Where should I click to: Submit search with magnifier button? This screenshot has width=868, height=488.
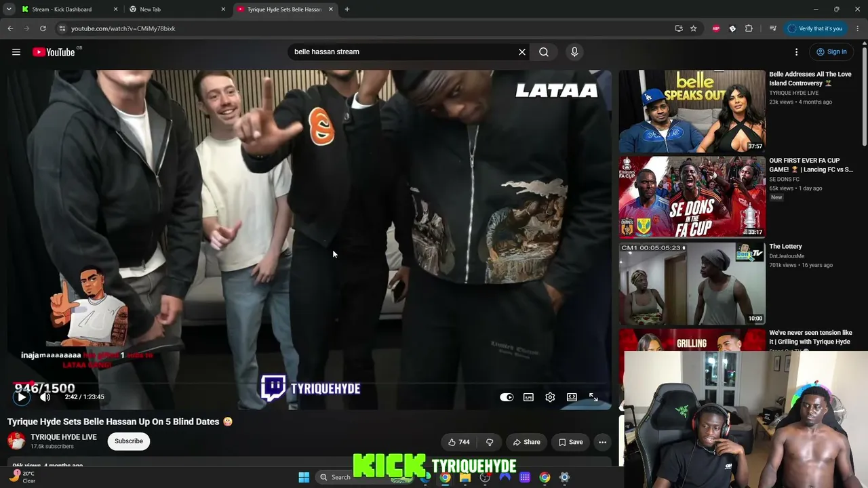pos(544,52)
